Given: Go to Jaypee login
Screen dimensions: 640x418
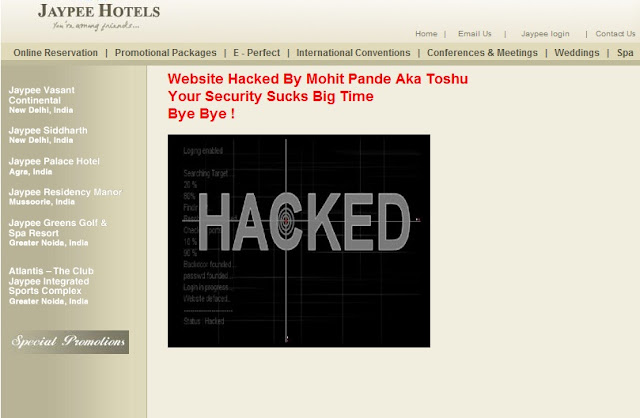Looking at the screenshot, I should point(545,34).
